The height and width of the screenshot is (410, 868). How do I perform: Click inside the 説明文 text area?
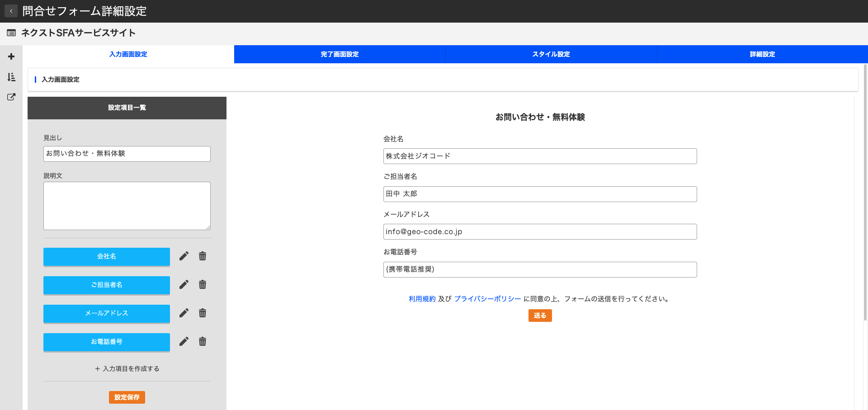click(127, 206)
